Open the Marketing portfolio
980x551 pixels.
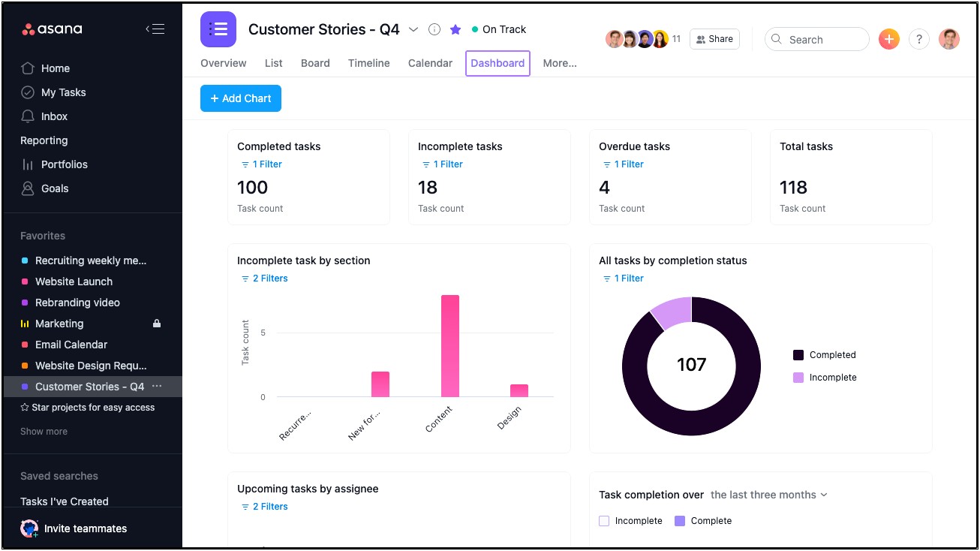tap(59, 324)
